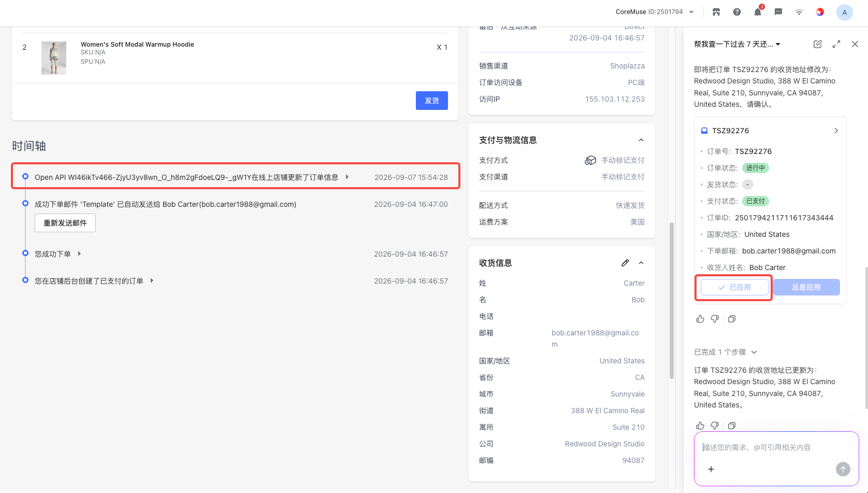Click the email bob.carter1988@gmail.com in 收货信息

(x=595, y=339)
